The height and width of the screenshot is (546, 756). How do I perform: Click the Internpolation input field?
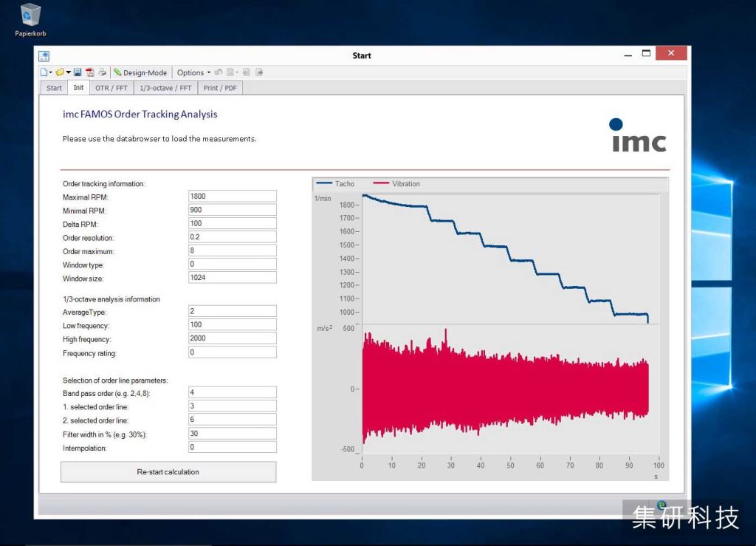pyautogui.click(x=232, y=447)
